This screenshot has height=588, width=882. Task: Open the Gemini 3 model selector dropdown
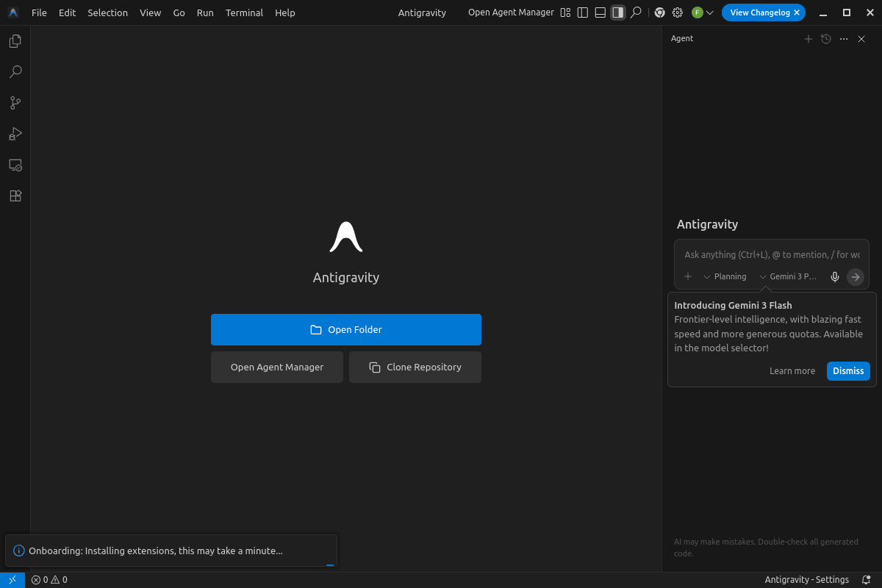(x=788, y=277)
